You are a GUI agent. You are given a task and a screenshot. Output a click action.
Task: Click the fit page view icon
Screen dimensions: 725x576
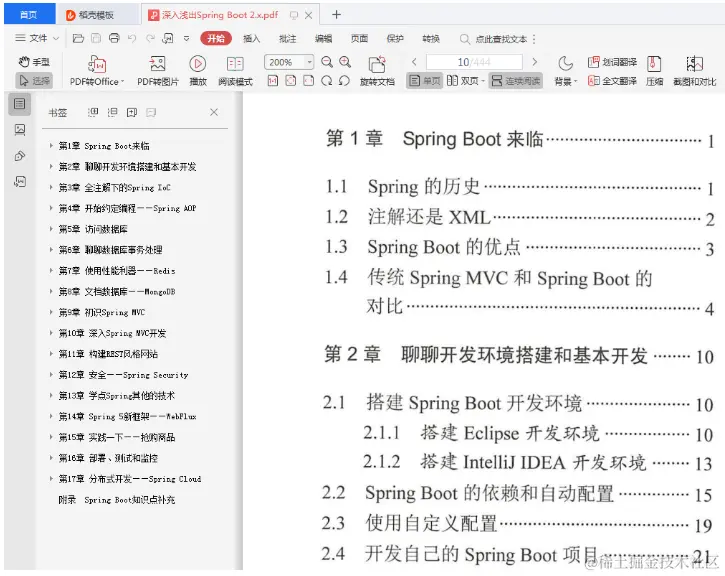290,81
